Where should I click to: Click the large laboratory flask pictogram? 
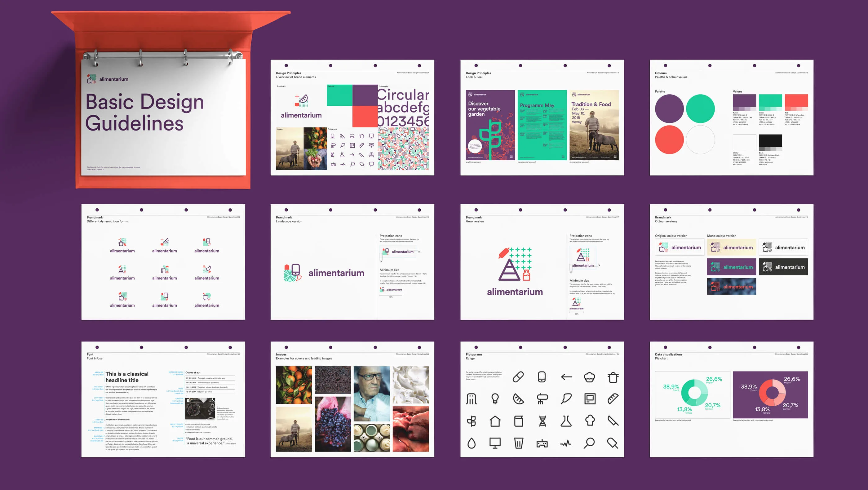click(566, 421)
